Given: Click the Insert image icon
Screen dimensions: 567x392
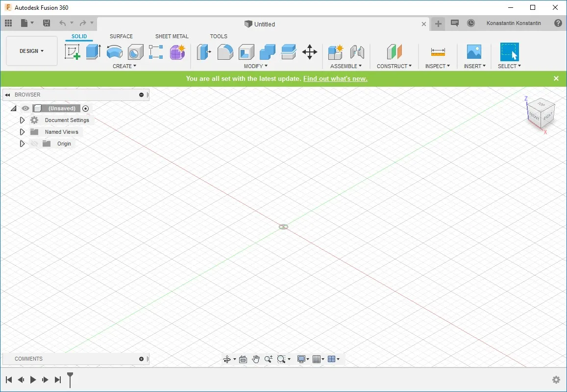Looking at the screenshot, I should click(474, 52).
